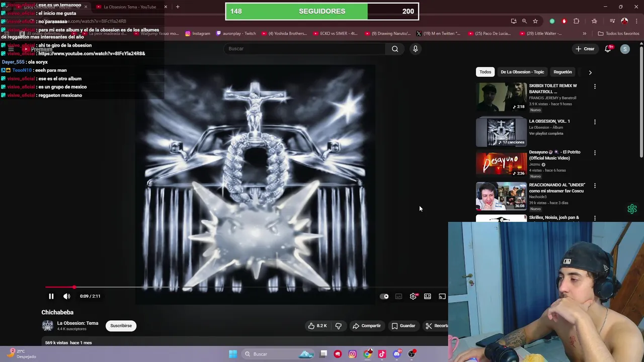Select the Todos filter chip
Screen dimensions: 644x362
(x=485, y=72)
